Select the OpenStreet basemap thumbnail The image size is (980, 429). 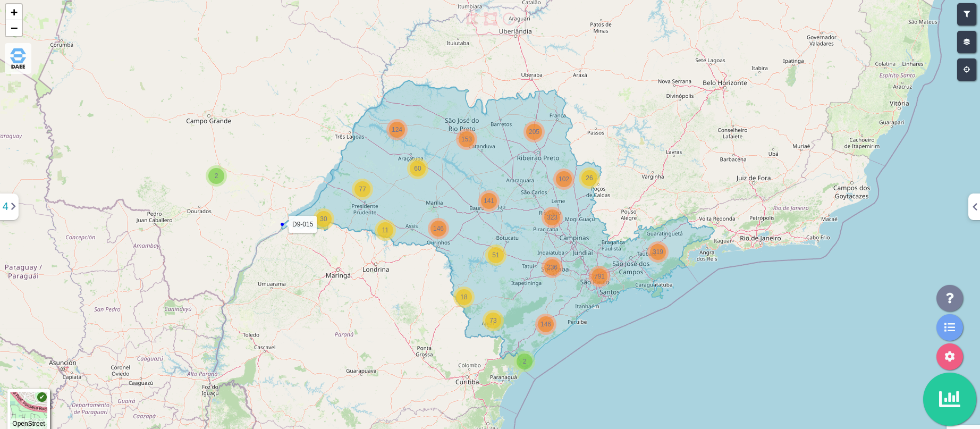pos(29,409)
